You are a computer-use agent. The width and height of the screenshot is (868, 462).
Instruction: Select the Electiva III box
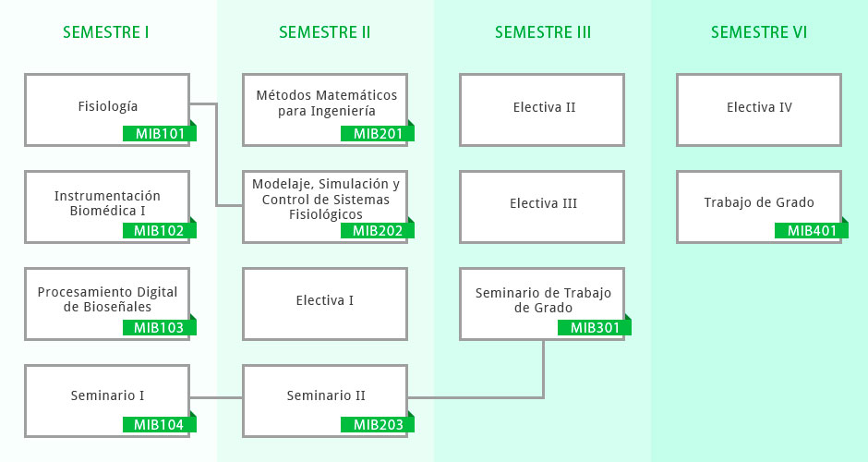click(x=543, y=207)
